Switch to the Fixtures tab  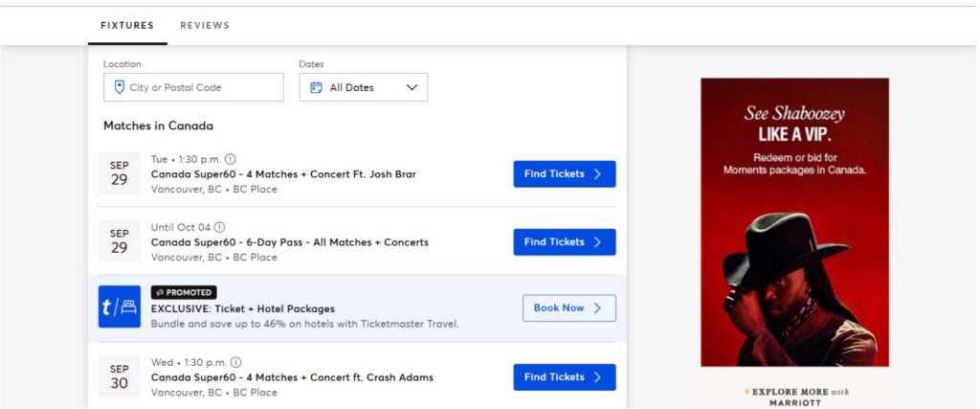127,26
